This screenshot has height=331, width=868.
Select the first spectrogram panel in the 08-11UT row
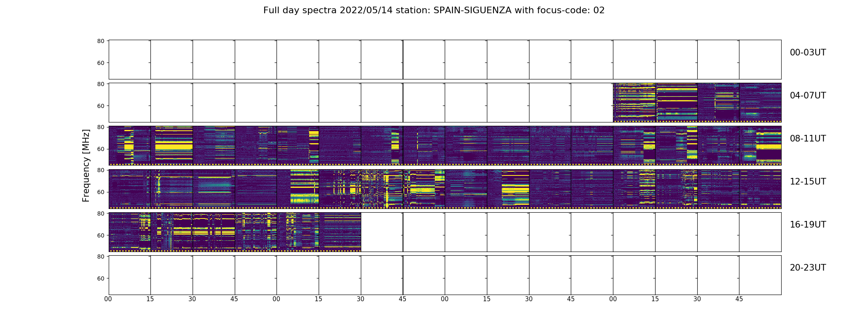pos(129,146)
